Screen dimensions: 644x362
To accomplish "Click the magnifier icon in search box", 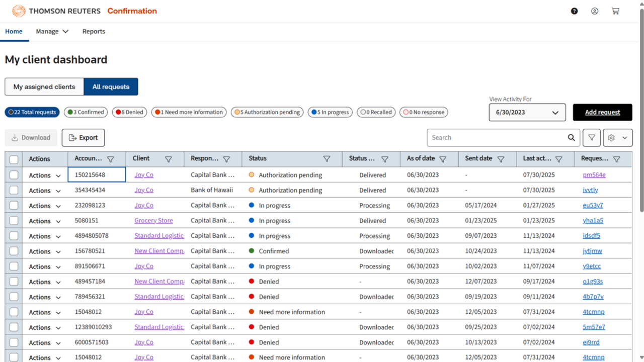I will coord(571,138).
